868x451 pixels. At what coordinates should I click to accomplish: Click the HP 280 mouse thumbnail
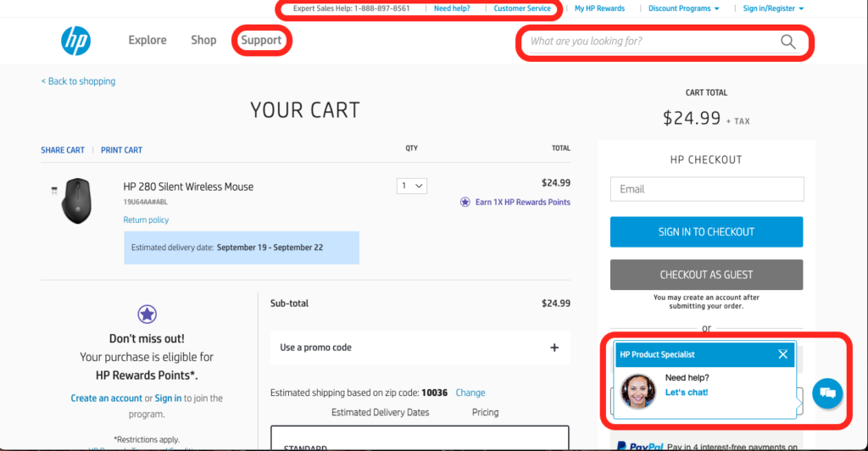click(75, 200)
